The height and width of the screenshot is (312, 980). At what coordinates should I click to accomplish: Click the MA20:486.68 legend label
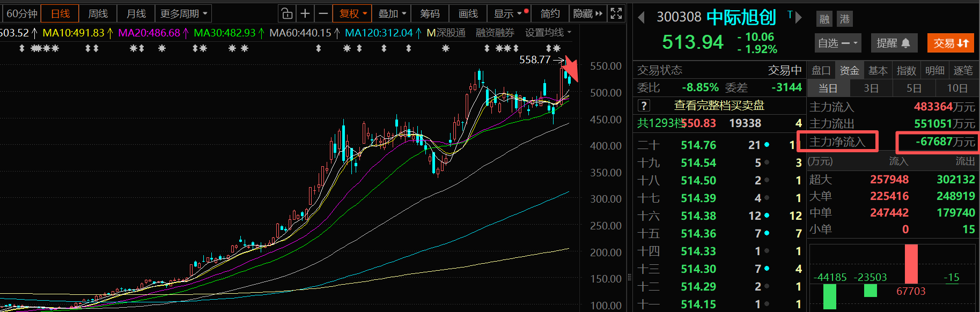(x=149, y=33)
